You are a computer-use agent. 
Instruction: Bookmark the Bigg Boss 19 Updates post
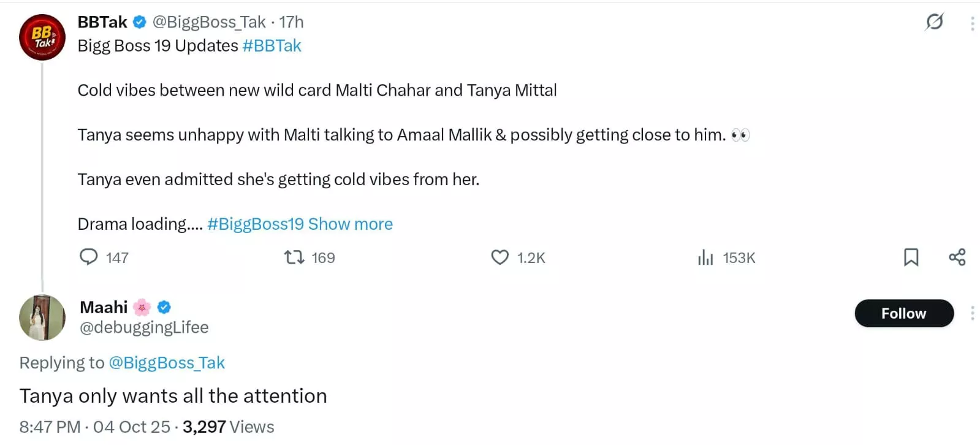tap(911, 257)
